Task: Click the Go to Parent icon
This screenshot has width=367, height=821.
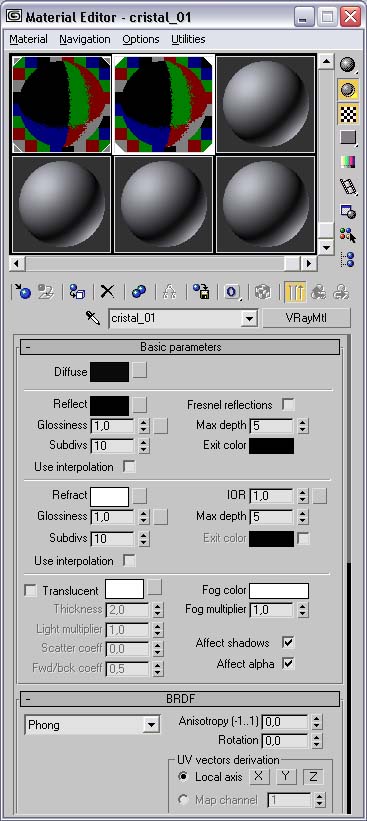Action: pos(318,292)
